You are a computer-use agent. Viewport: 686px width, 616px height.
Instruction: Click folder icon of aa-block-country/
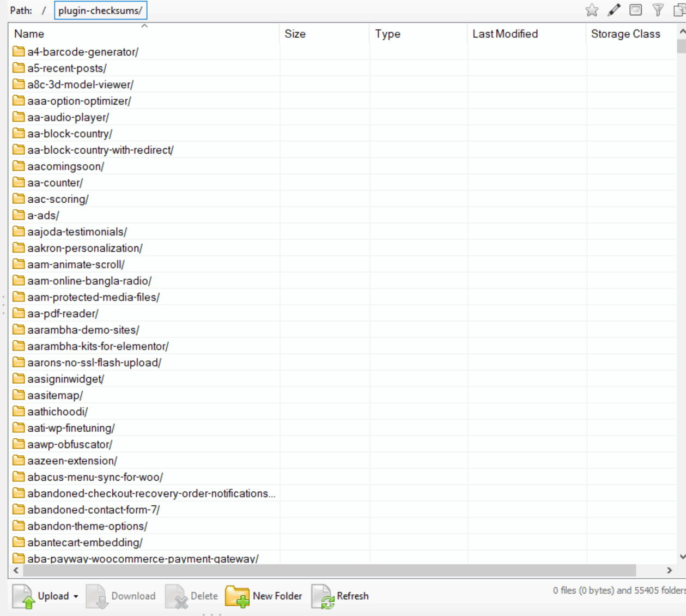(x=19, y=133)
